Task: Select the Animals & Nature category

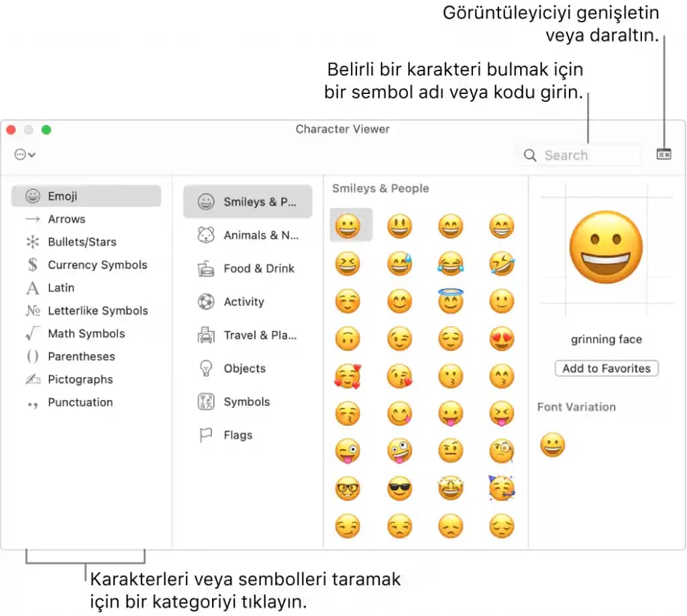Action: [248, 235]
